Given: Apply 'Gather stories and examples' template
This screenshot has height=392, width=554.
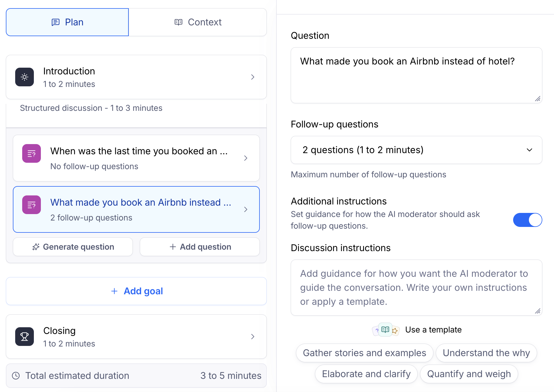Looking at the screenshot, I should click(x=364, y=353).
